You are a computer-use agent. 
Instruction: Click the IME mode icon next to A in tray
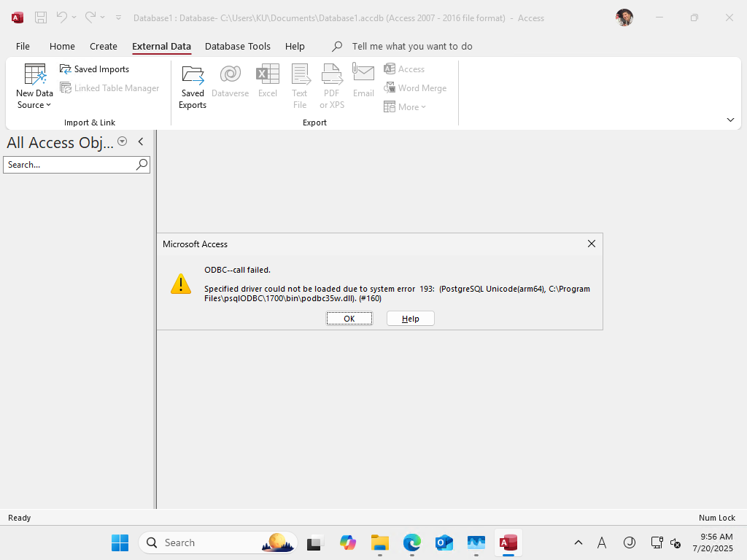630,542
